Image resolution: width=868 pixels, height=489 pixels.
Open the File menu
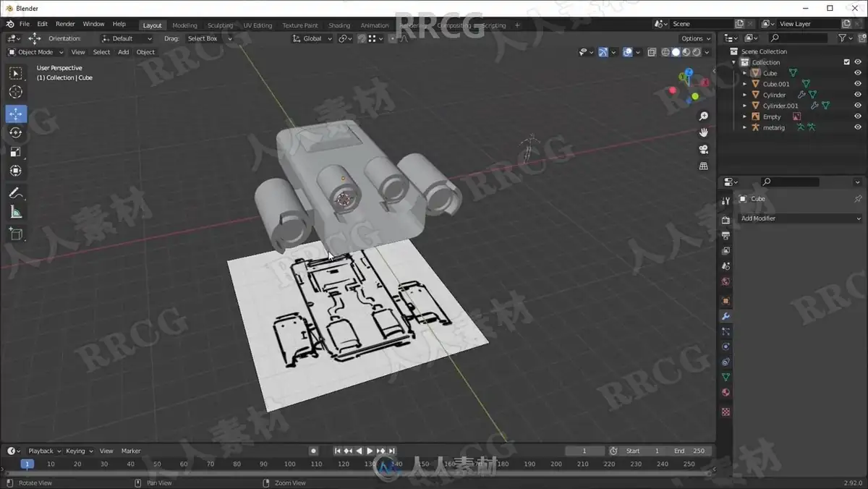click(x=24, y=24)
